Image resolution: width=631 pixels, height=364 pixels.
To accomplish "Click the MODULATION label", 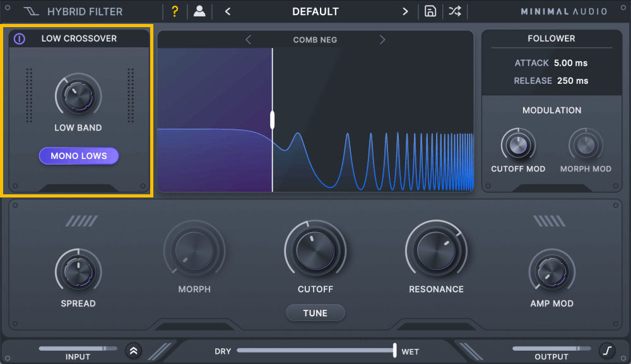I will (x=551, y=110).
